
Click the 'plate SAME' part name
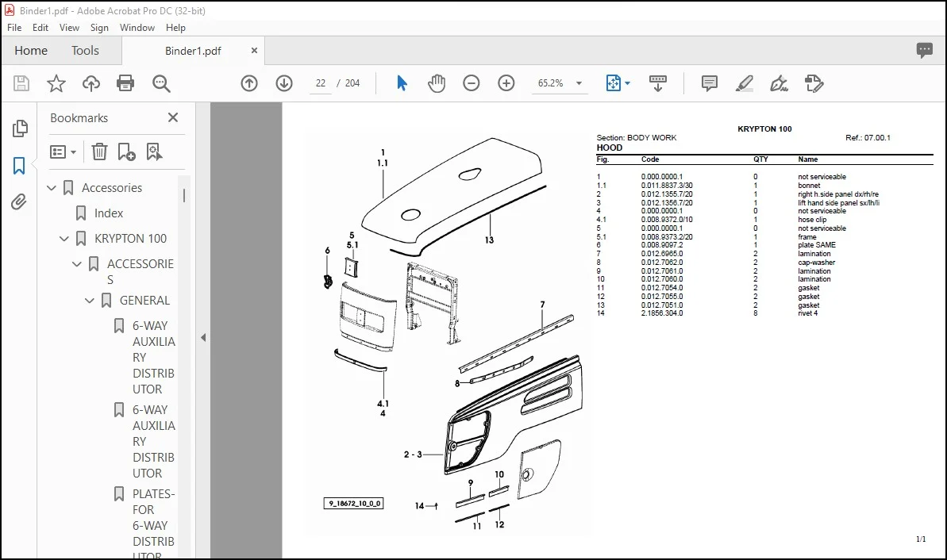817,245
